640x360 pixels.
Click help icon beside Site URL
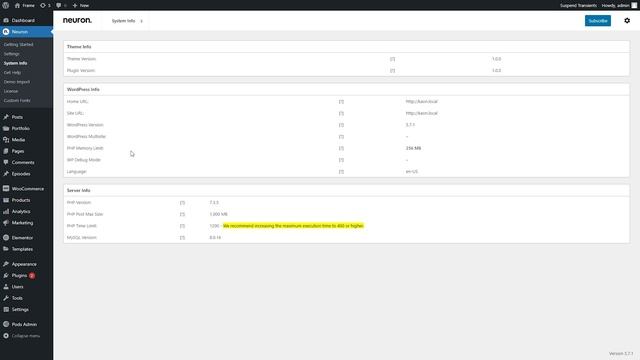click(x=341, y=113)
